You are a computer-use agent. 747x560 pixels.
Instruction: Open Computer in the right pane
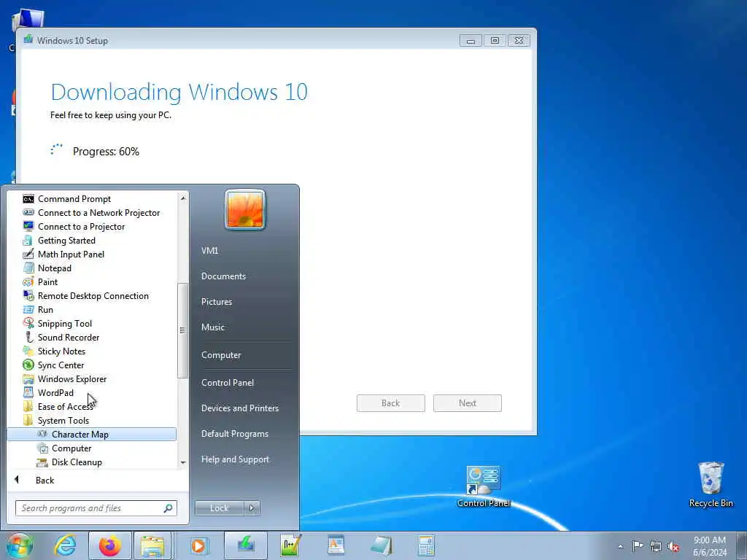221,355
